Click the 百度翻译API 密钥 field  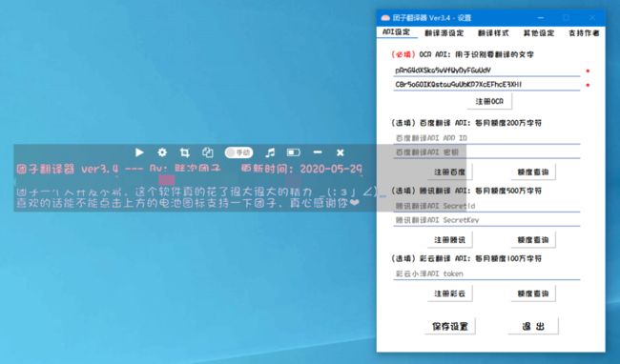(486, 152)
